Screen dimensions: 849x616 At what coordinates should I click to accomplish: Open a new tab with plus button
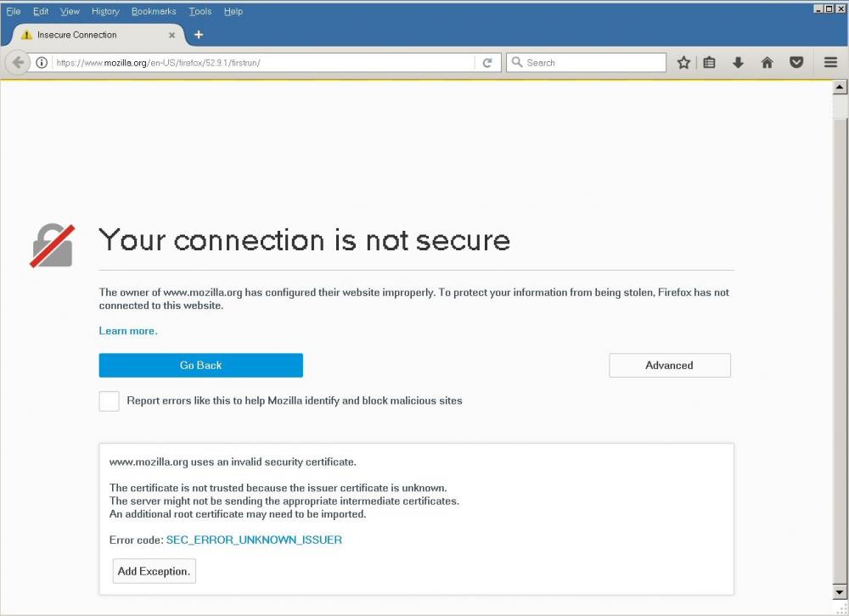pos(199,35)
